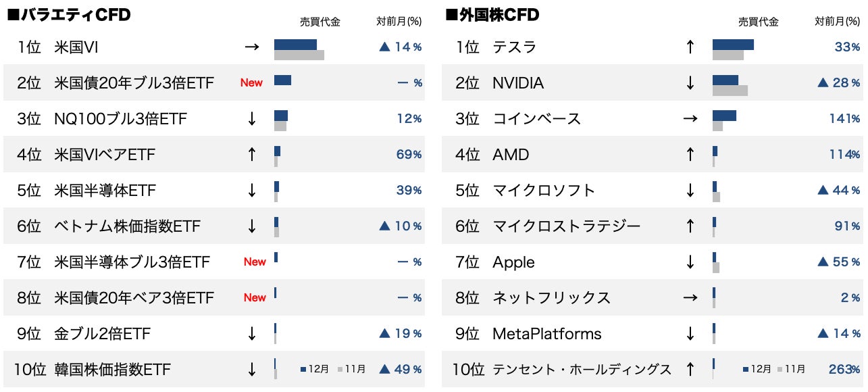This screenshot has height=392, width=868.
Task: Open the マイクロストラテジー stock name
Action: click(x=566, y=226)
